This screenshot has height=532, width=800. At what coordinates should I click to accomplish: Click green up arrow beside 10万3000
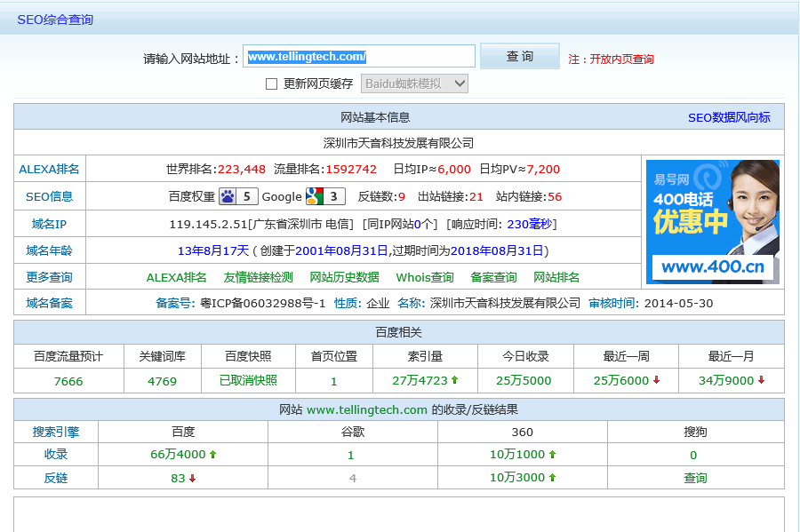pyautogui.click(x=552, y=478)
